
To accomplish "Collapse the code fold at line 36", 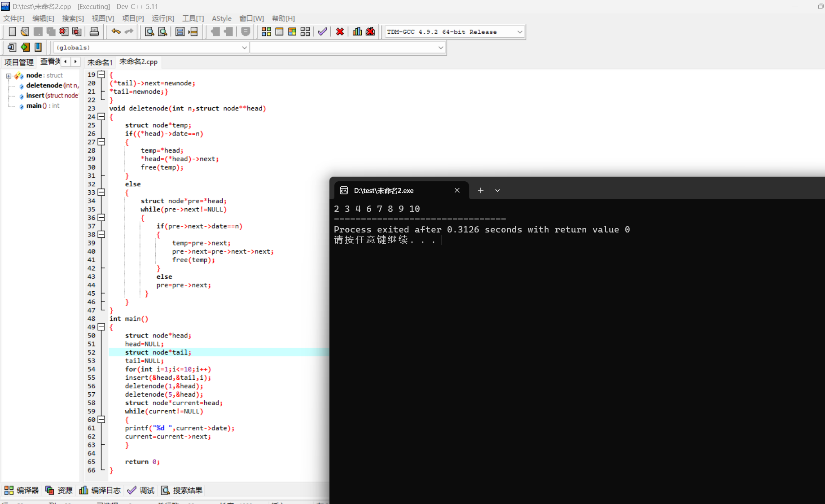I will (101, 218).
